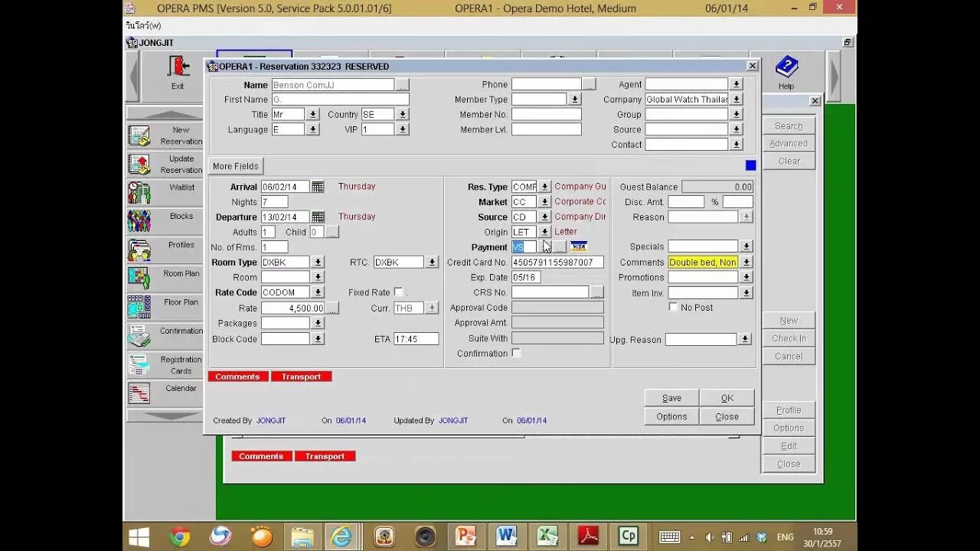This screenshot has height=551, width=980.
Task: Click ENG language indicator in tray
Action: point(785,537)
